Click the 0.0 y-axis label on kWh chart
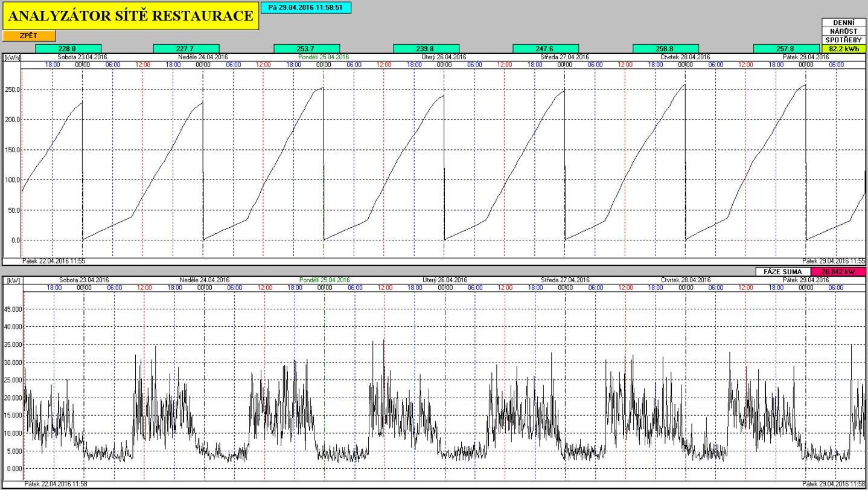 [16, 240]
